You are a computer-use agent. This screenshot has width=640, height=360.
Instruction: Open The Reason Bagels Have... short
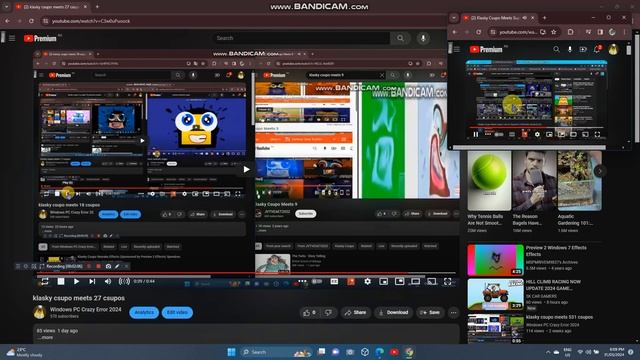pyautogui.click(x=534, y=192)
